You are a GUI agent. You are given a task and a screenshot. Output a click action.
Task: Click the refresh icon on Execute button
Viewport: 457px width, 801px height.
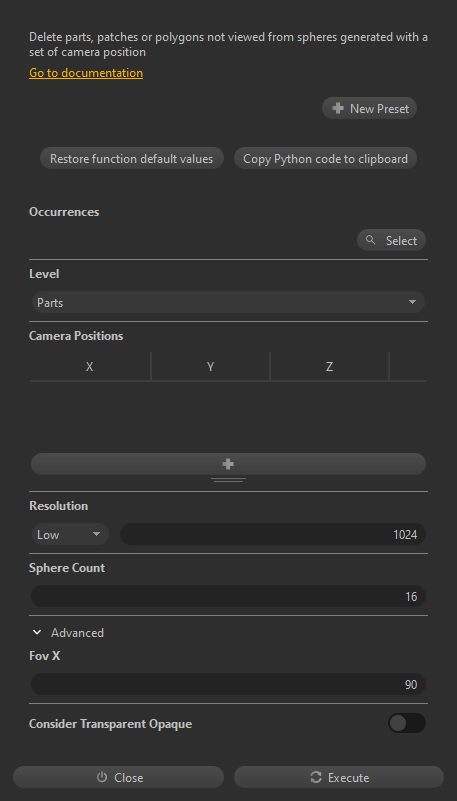point(316,777)
